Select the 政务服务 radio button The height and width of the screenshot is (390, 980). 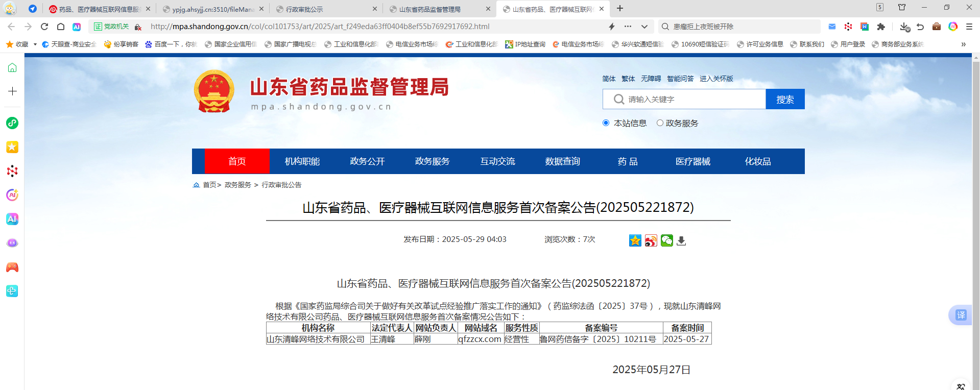coord(660,123)
